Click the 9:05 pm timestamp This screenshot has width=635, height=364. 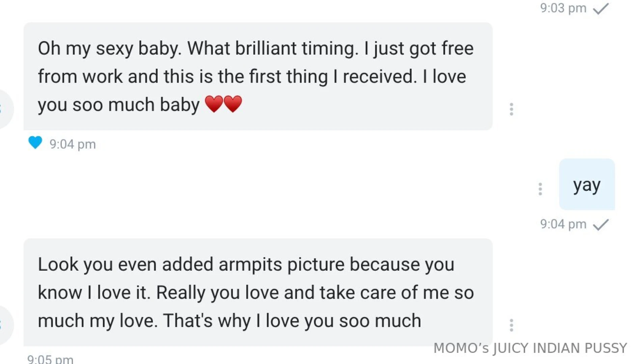(50, 359)
